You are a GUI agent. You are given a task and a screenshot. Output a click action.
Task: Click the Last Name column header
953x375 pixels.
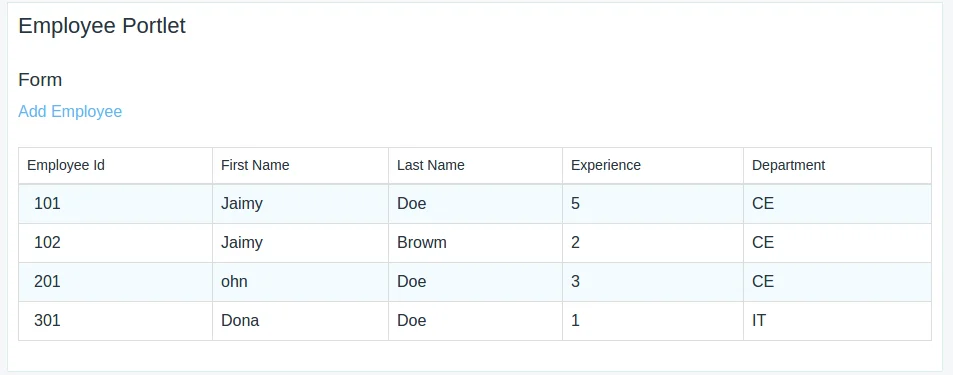pos(475,165)
